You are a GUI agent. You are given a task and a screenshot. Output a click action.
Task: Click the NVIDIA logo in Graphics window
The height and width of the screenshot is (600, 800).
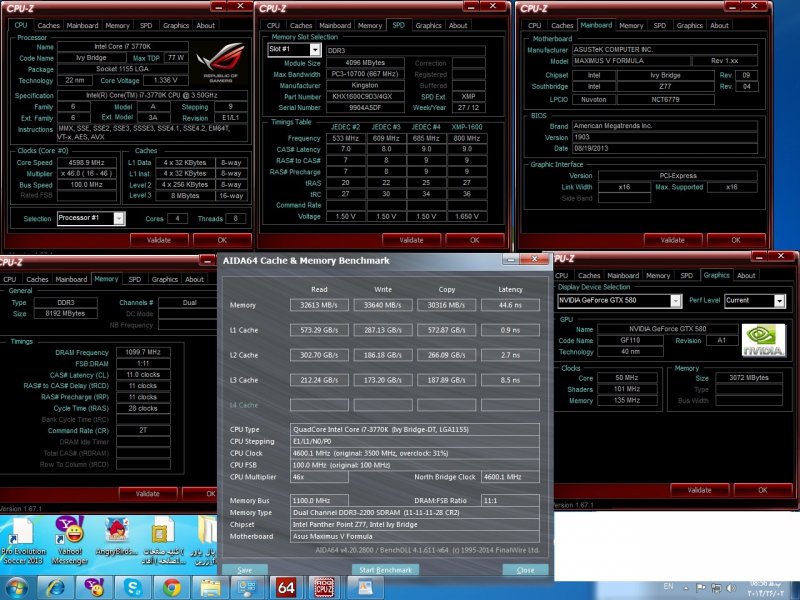(763, 340)
